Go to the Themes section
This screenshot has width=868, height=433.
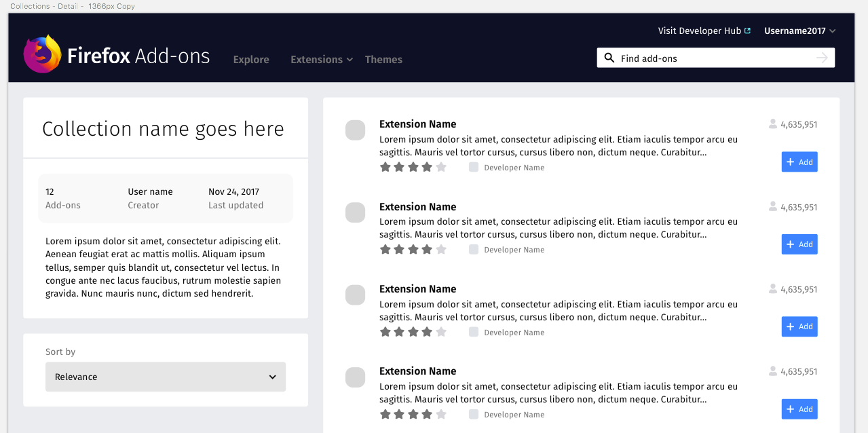(x=383, y=60)
